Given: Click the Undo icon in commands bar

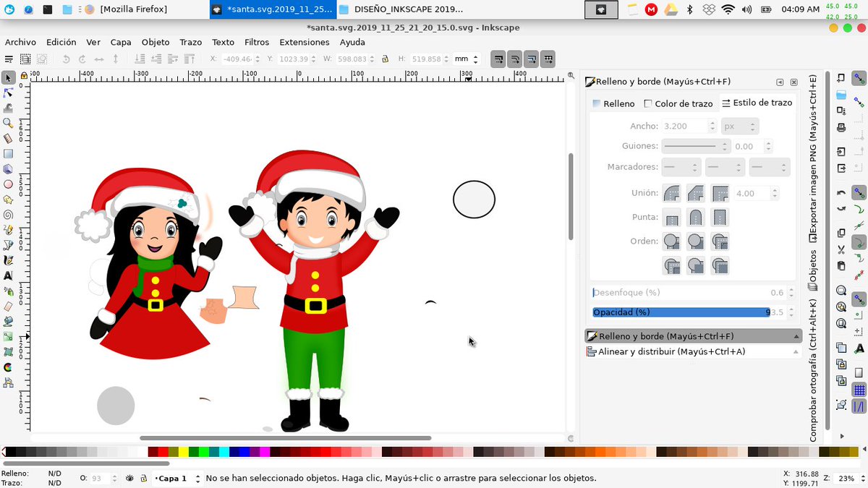Looking at the screenshot, I should [841, 193].
